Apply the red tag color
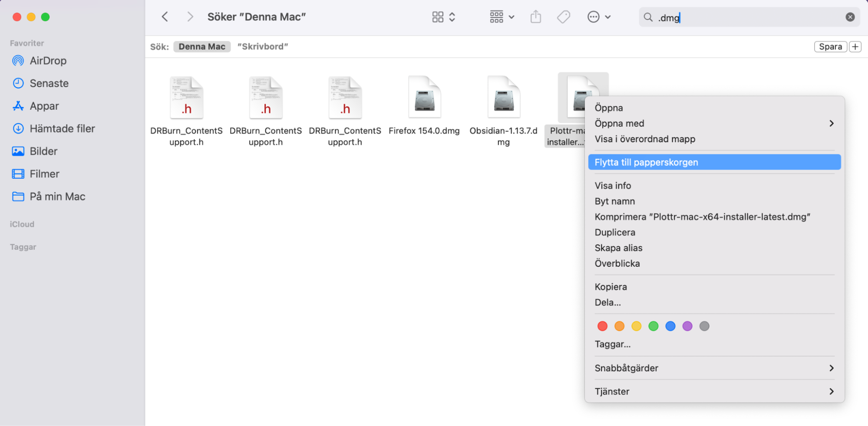This screenshot has height=426, width=868. (602, 326)
